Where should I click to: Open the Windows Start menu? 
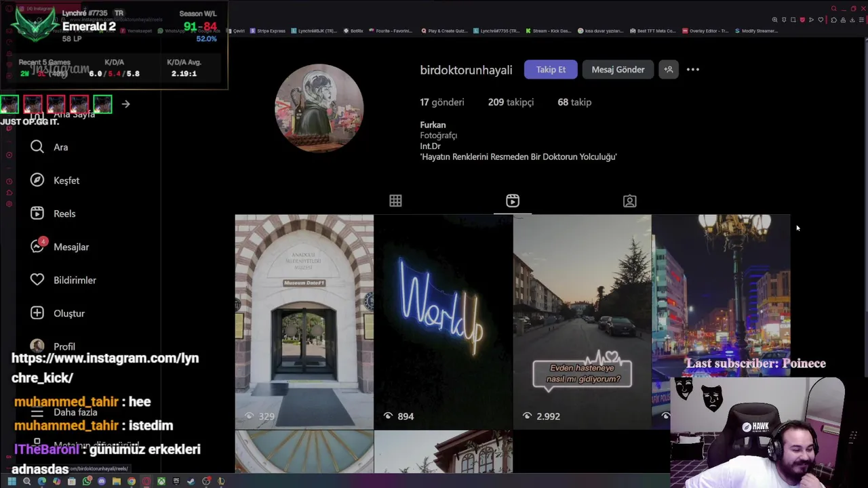pyautogui.click(x=12, y=481)
